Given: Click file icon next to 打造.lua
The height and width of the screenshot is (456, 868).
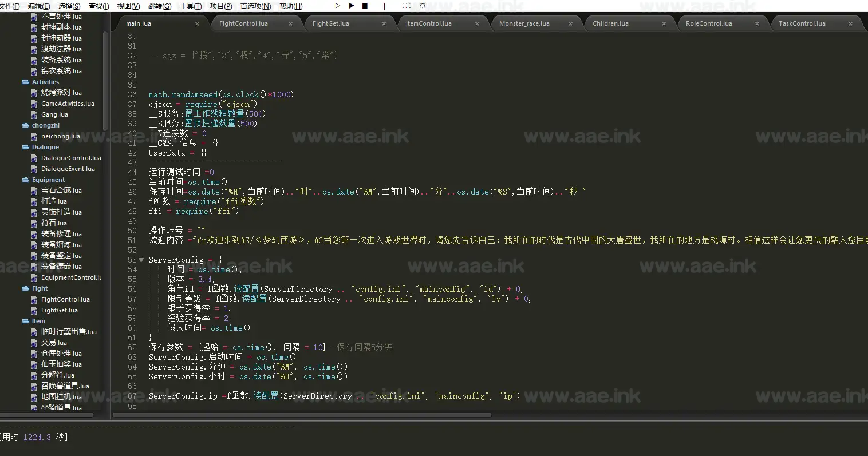Looking at the screenshot, I should 35,201.
